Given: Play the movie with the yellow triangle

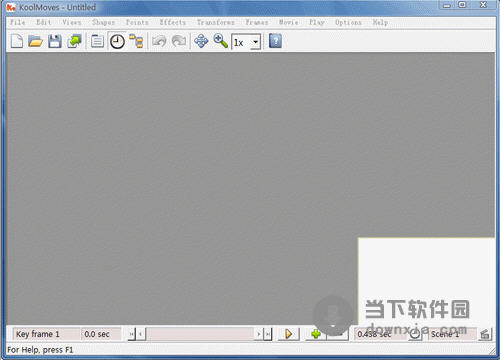Looking at the screenshot, I should [x=289, y=334].
